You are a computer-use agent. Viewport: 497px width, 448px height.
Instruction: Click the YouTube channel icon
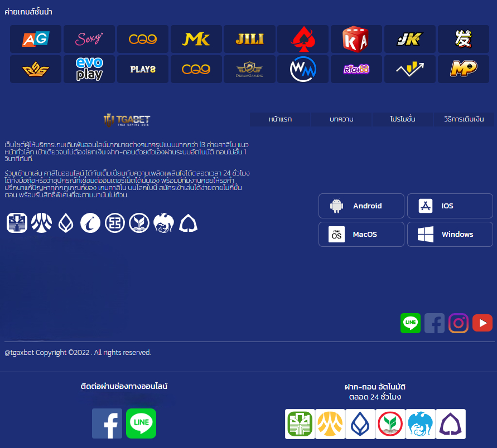[x=482, y=323]
